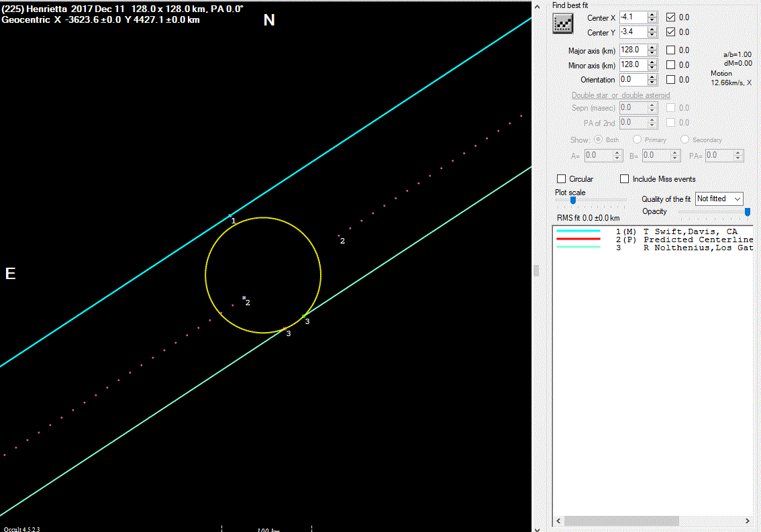Increase the Center Y value with up arrow
The image size is (761, 532).
(652, 29)
